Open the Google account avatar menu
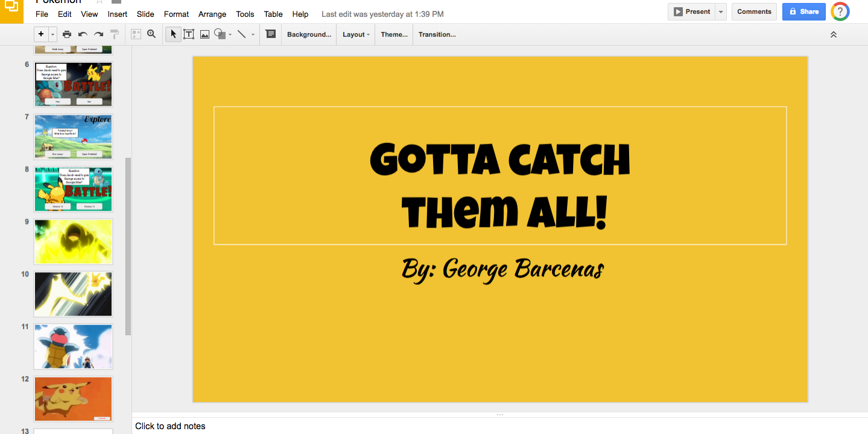 coord(840,11)
